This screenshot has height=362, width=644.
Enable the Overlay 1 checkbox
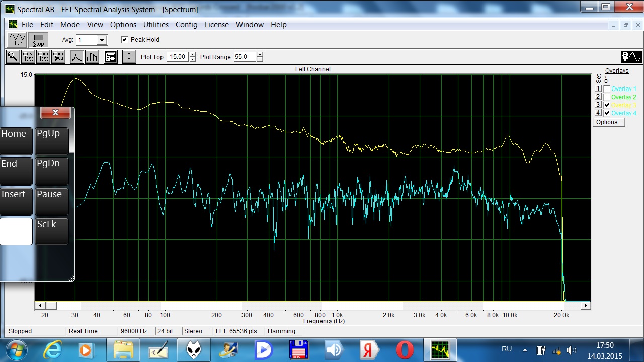pyautogui.click(x=607, y=89)
